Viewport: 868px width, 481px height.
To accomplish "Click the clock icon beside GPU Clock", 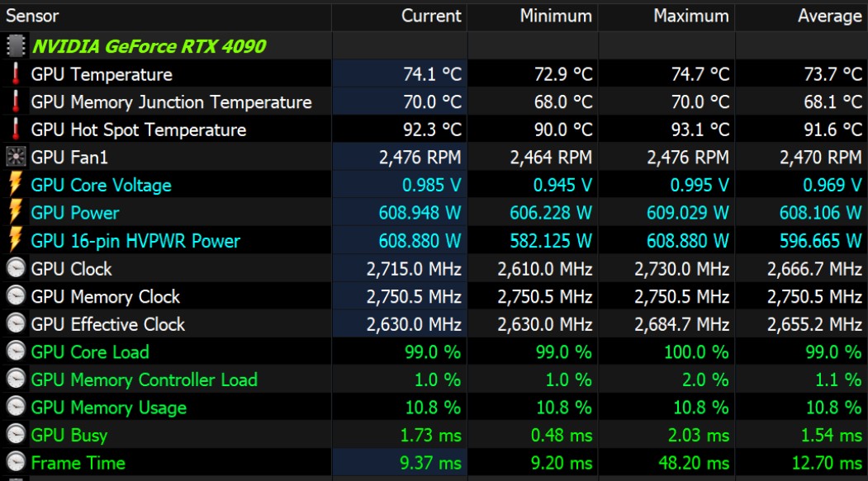I will pyautogui.click(x=16, y=268).
